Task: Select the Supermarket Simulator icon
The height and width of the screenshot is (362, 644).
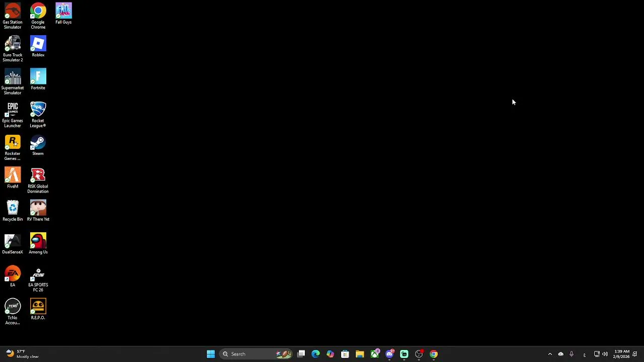Action: [13, 81]
